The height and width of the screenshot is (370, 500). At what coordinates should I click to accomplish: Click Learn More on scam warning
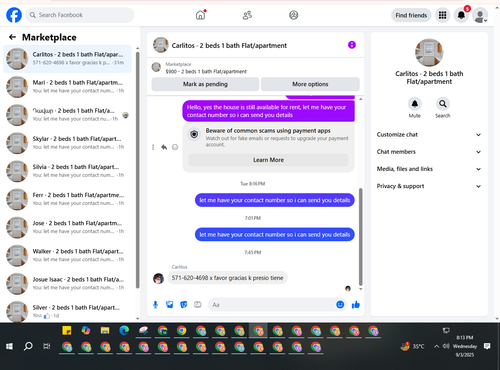click(x=268, y=160)
